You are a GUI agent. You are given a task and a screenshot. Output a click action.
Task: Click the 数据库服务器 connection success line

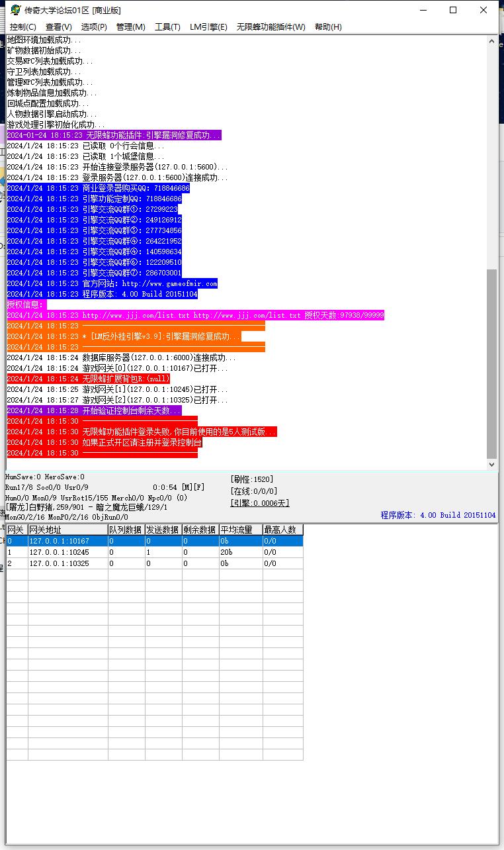click(x=121, y=357)
